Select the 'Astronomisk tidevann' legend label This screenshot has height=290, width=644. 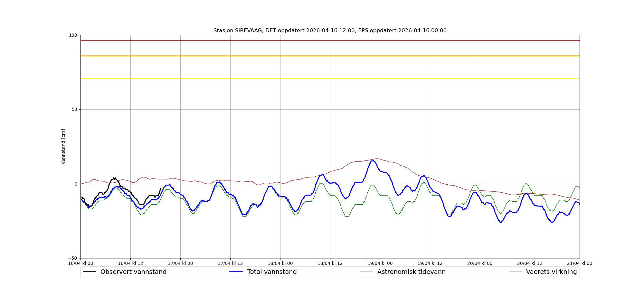pos(411,272)
